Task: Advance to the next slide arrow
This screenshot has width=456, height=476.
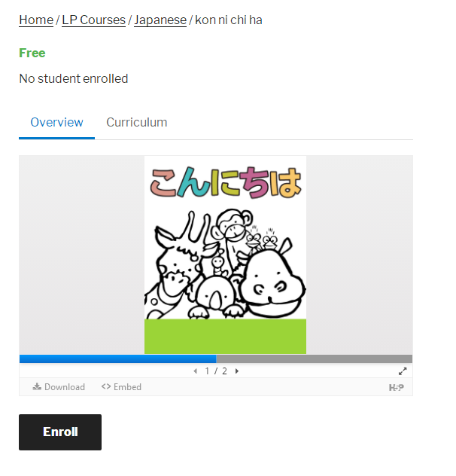Action: tap(237, 371)
